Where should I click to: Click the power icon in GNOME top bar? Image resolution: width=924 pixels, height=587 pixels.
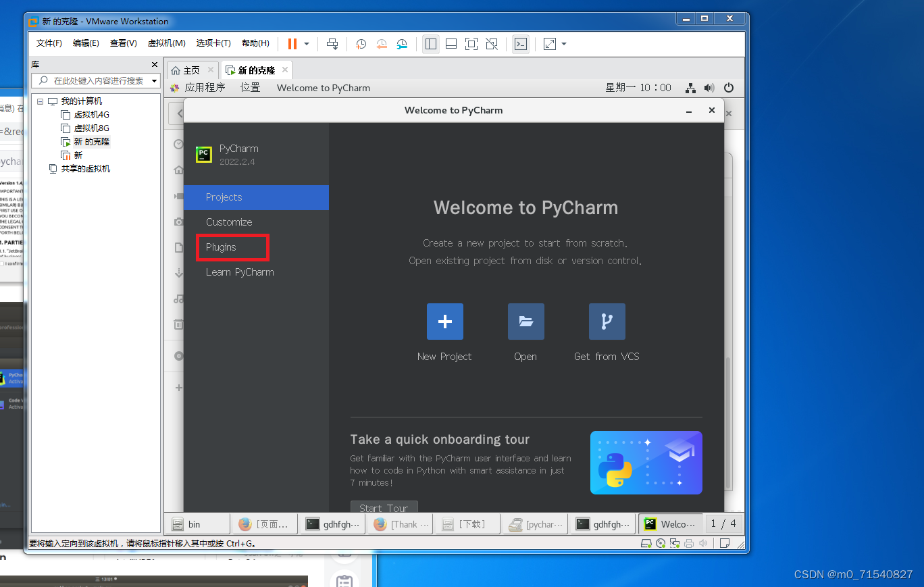pyautogui.click(x=729, y=88)
